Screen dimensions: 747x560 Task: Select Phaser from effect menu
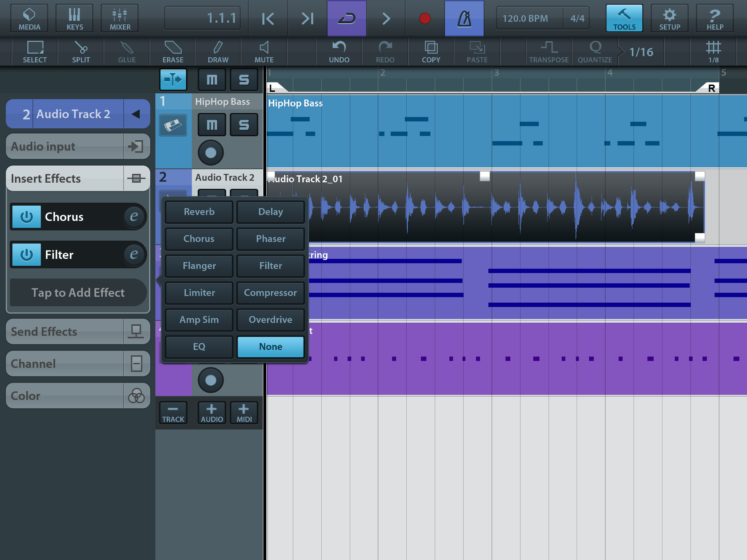pos(271,239)
